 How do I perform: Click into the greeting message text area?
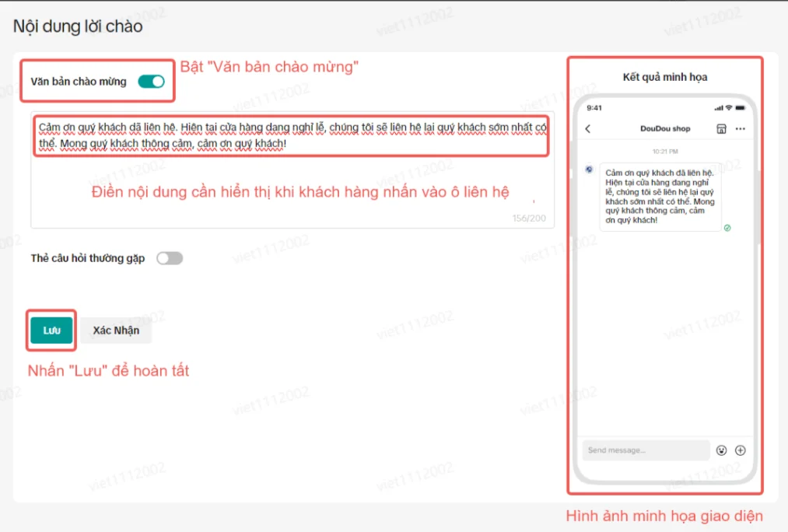292,171
